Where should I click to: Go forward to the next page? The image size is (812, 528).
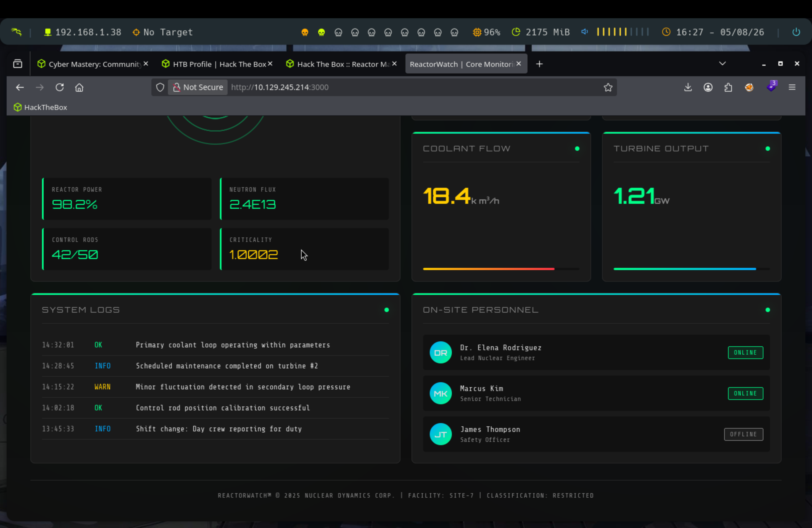tap(39, 87)
